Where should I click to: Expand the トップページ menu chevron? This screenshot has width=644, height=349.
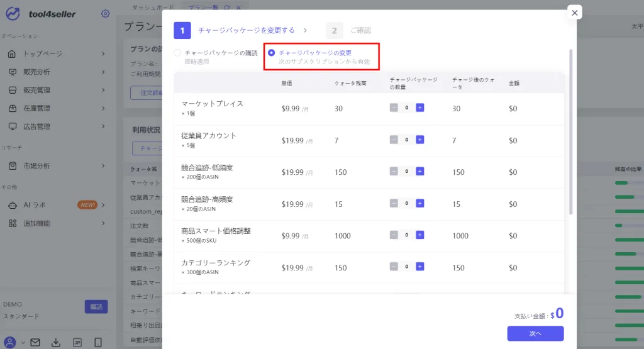[x=103, y=54]
